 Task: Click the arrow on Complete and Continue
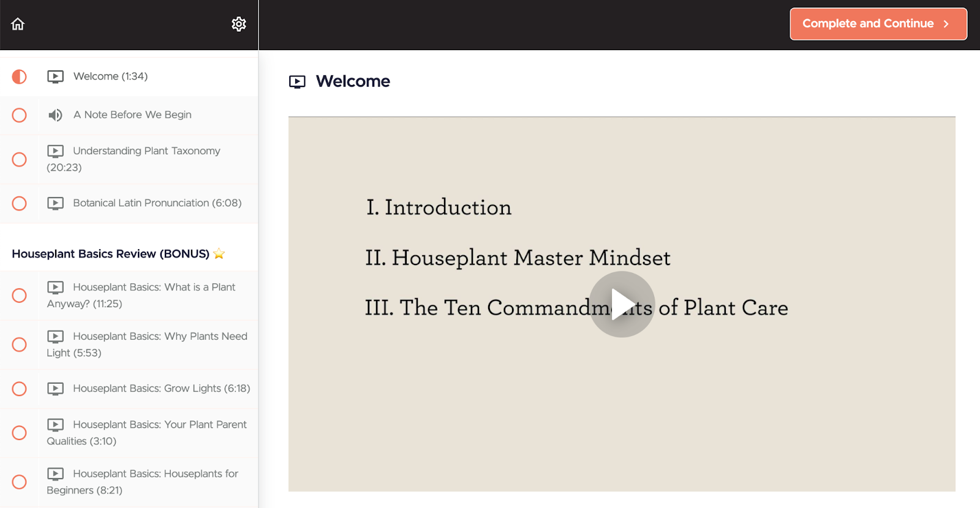click(946, 24)
